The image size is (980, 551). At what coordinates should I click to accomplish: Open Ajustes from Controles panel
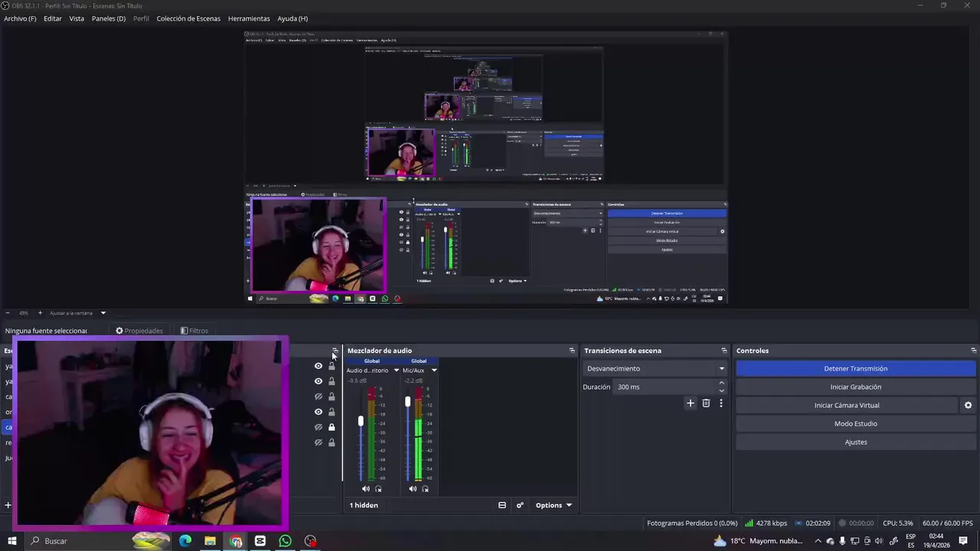855,442
